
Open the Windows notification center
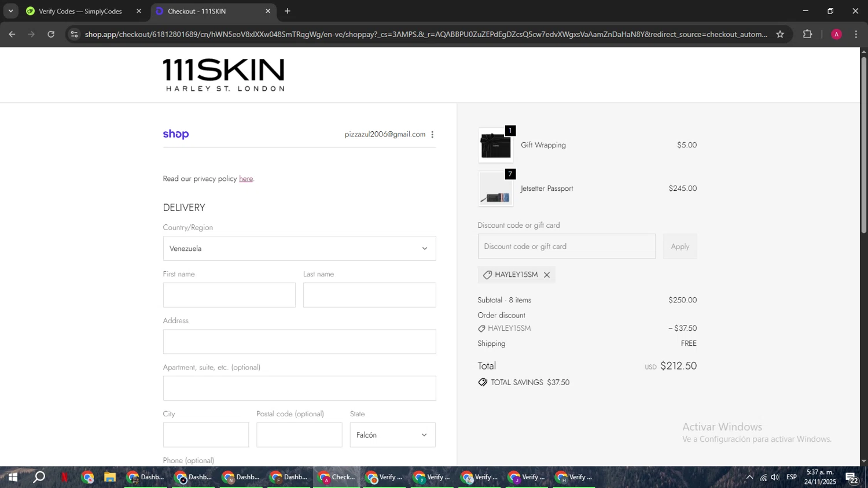852,478
